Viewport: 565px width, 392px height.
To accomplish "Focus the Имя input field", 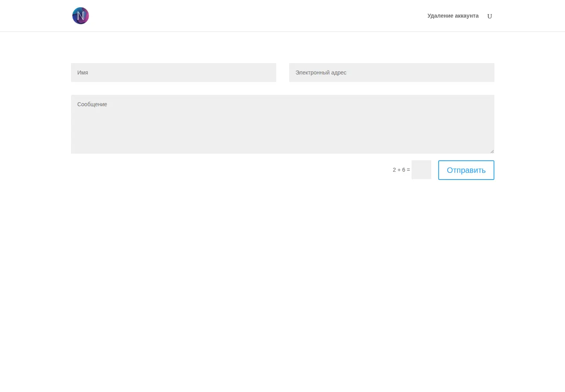I will [173, 73].
